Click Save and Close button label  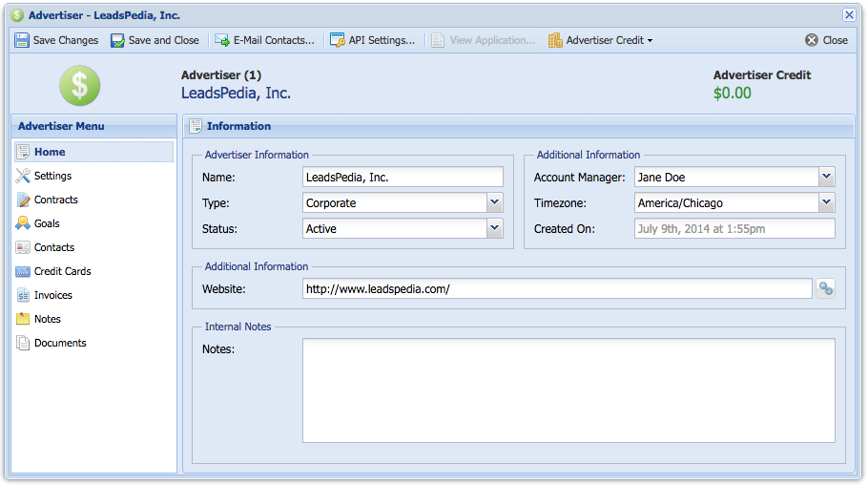coord(164,40)
